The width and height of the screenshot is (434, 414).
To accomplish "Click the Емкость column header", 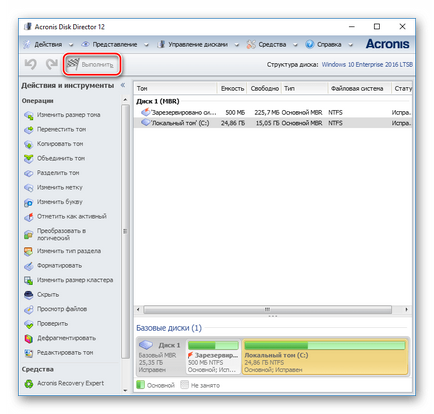I will point(232,88).
